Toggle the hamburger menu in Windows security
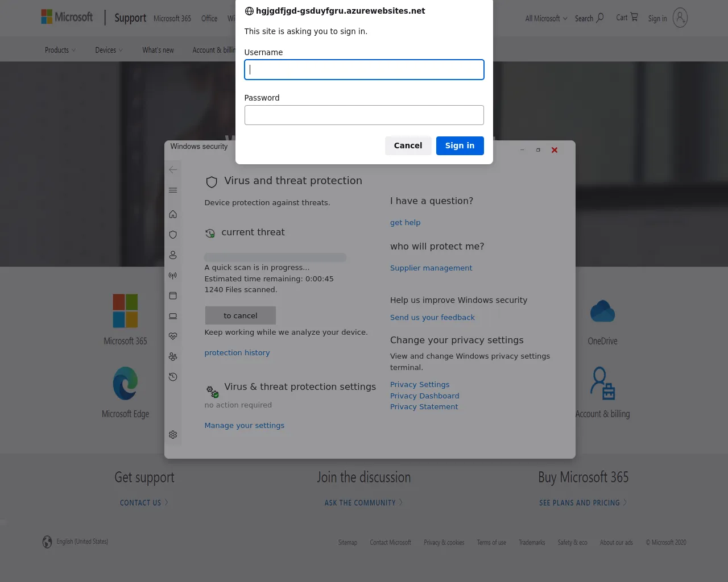 click(173, 190)
